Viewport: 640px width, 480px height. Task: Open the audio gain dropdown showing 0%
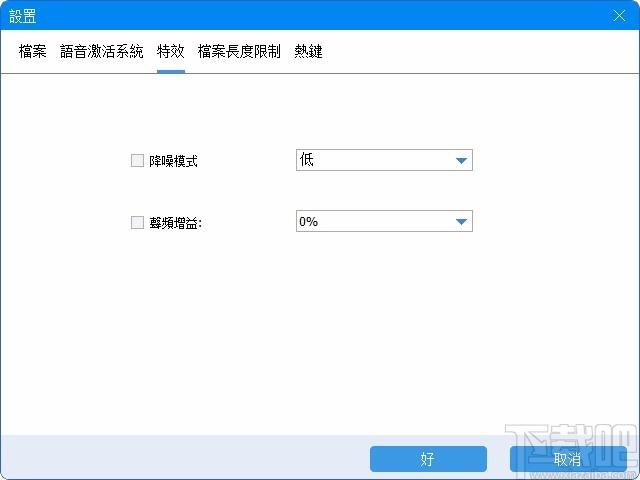pos(384,221)
